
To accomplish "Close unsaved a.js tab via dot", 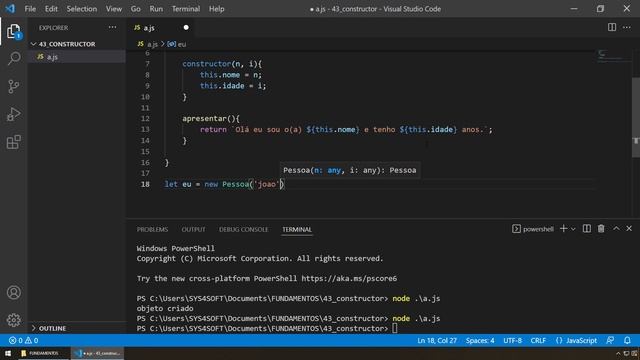I will 186,27.
